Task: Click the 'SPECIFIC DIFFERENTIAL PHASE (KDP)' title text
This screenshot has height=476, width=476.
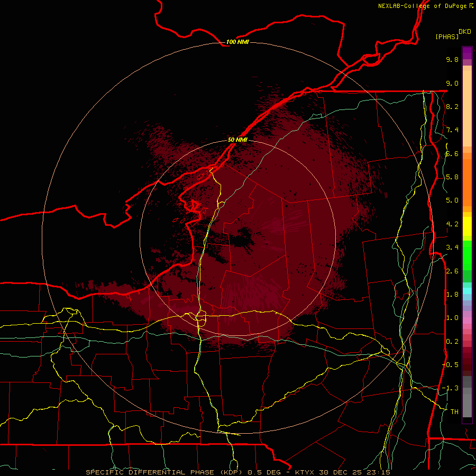Action: (x=165, y=472)
